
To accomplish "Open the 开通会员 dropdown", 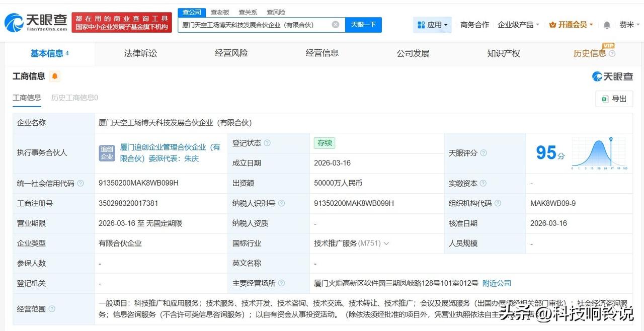I will click(x=571, y=25).
